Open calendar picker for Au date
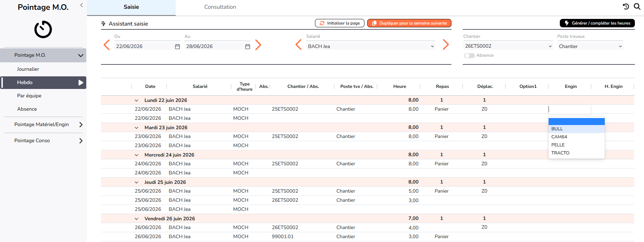Viewport: 644px width, 242px height. point(248,47)
